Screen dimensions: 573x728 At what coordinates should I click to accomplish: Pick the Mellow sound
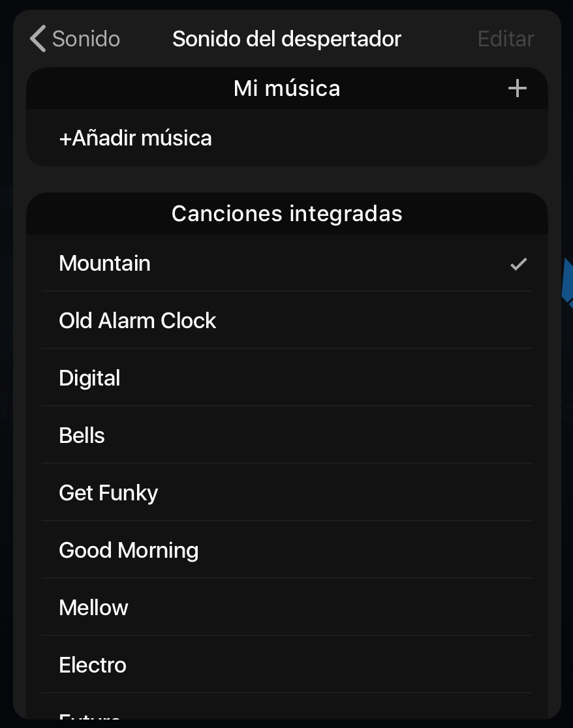(94, 608)
